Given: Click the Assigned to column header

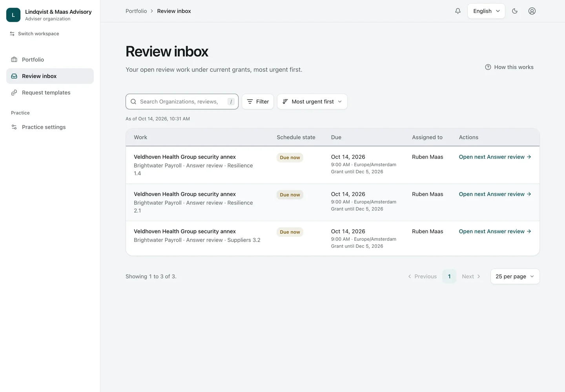Looking at the screenshot, I should point(427,137).
